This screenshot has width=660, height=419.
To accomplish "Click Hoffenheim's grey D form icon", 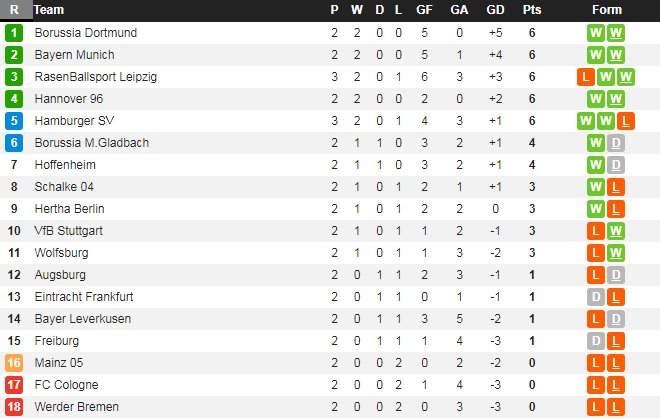I will pyautogui.click(x=616, y=165).
